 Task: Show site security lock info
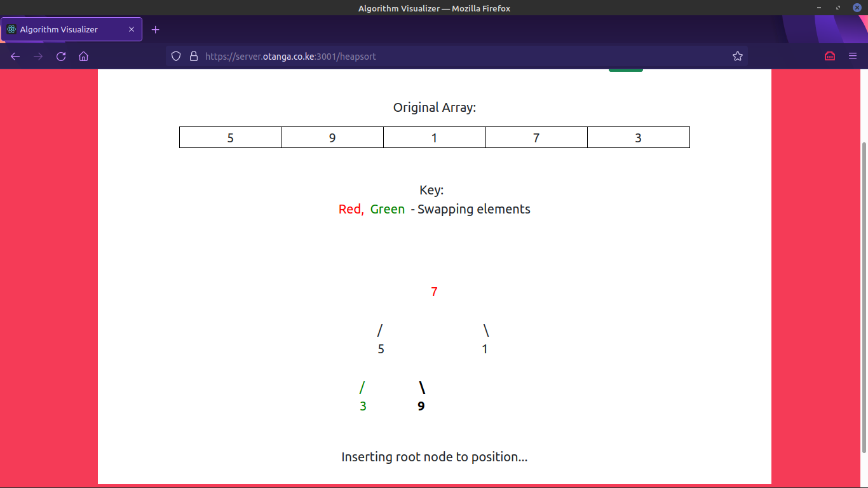pos(194,56)
